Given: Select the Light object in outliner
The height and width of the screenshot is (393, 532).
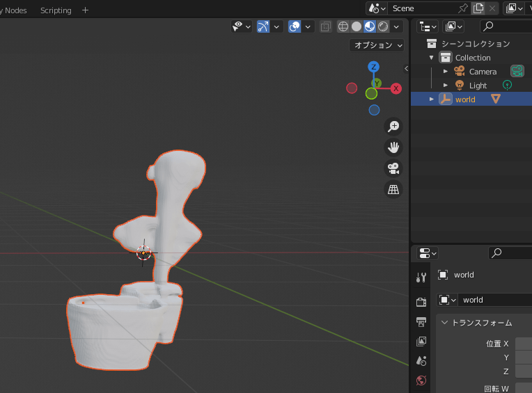Looking at the screenshot, I should pos(478,86).
